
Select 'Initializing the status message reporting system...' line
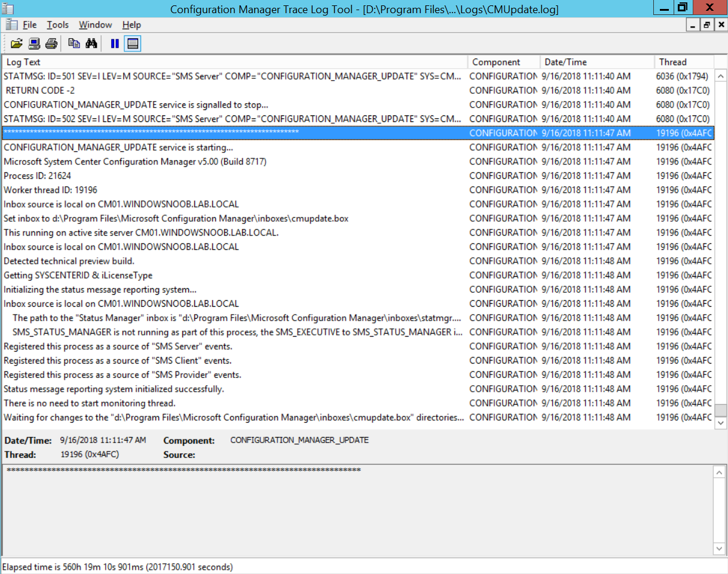point(358,289)
